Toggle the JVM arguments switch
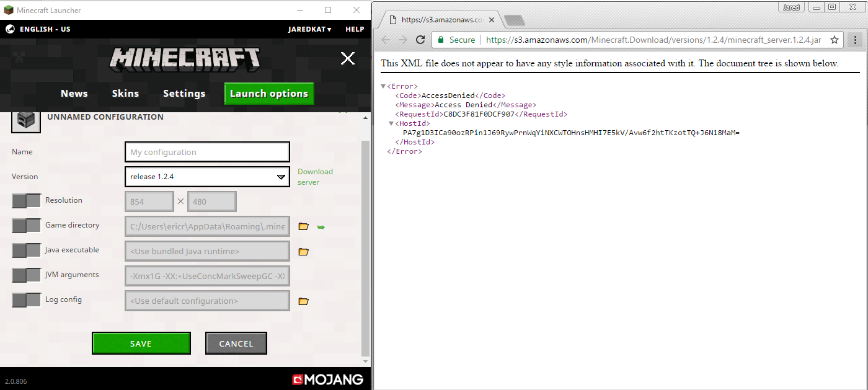The image size is (868, 390). [x=26, y=275]
